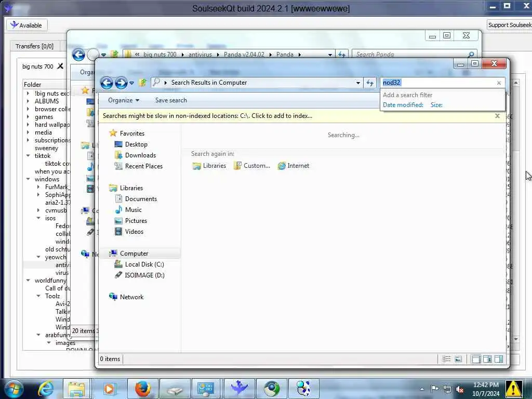Expand media folder in Soulseek tree
This screenshot has height=399, width=532.
point(28,132)
